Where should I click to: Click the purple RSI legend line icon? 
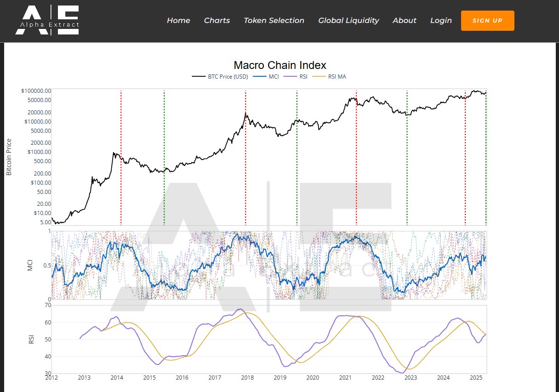(290, 76)
